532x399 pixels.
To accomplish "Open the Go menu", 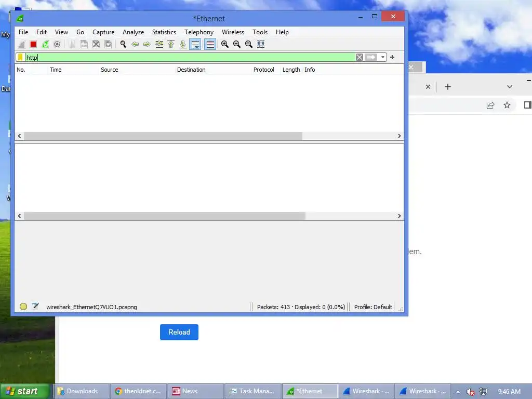I will (x=80, y=32).
